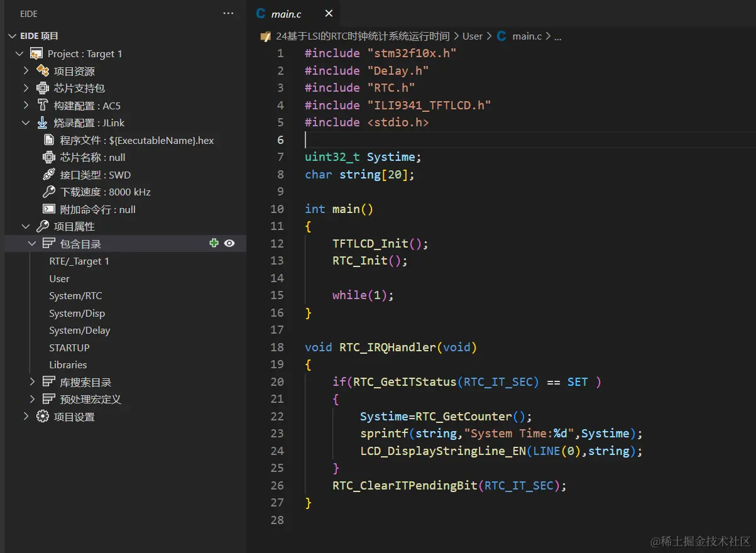Expand the 预处理宏定义 node
This screenshot has height=553, width=756.
point(32,400)
